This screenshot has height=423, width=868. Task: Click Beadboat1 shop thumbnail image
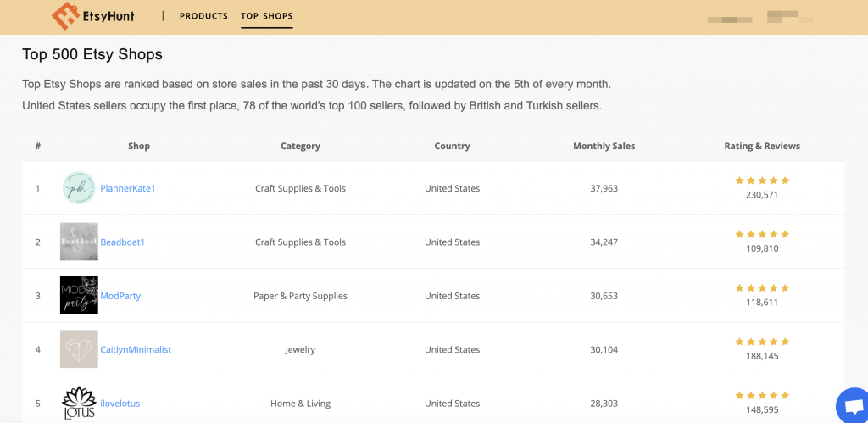79,242
